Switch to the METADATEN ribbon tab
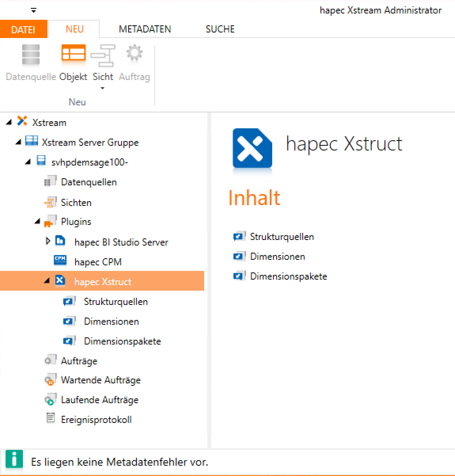The height and width of the screenshot is (476, 455). pyautogui.click(x=145, y=29)
